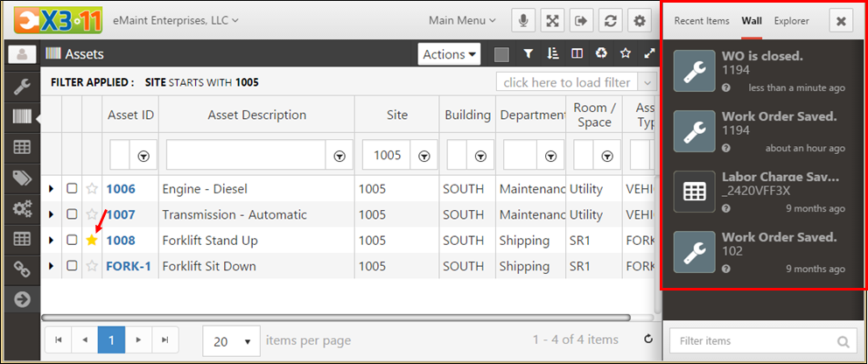Open the user profile avatar icon
Screen dimensions: 868x364
(x=22, y=54)
